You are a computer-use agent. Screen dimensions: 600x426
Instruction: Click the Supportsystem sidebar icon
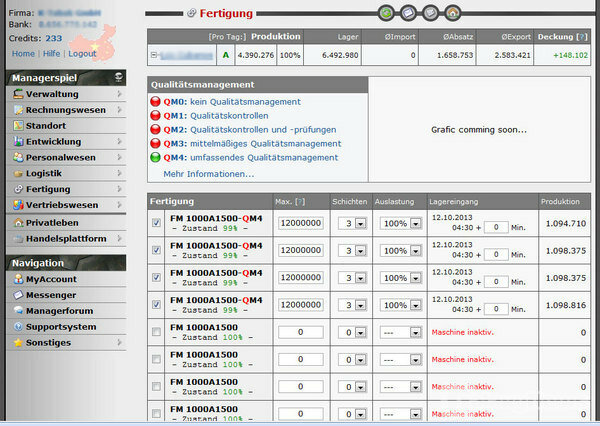pyautogui.click(x=18, y=326)
